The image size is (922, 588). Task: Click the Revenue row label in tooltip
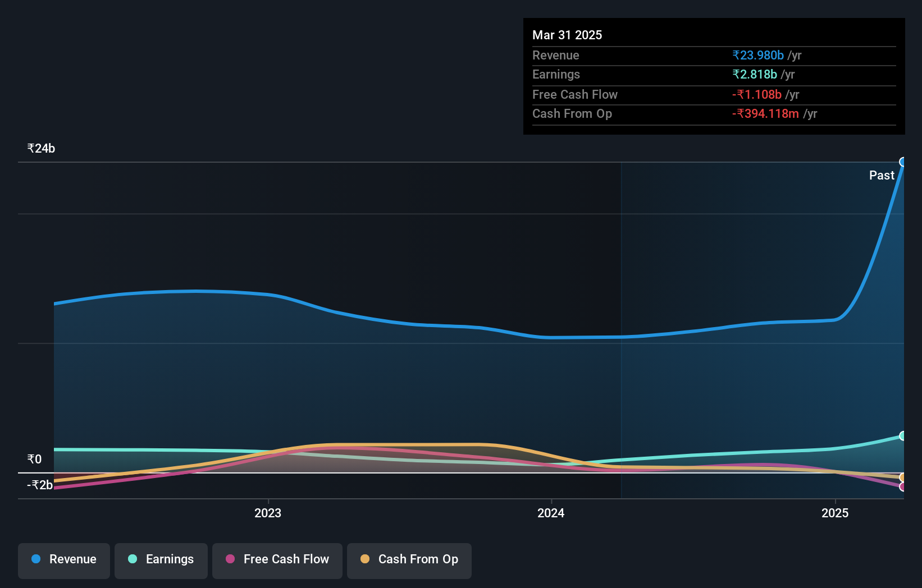(556, 55)
